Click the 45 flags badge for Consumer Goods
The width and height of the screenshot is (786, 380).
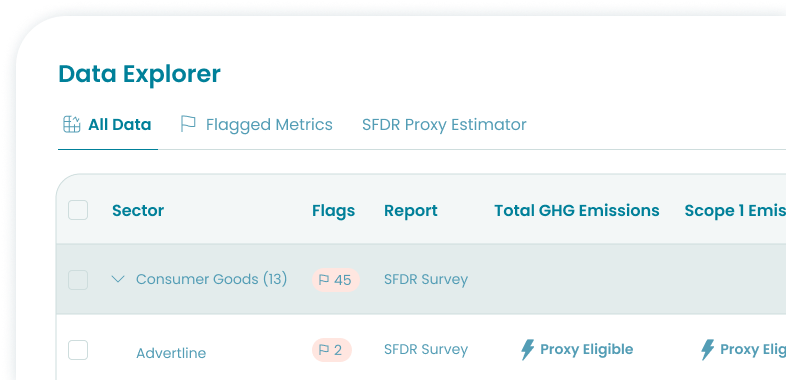[336, 280]
